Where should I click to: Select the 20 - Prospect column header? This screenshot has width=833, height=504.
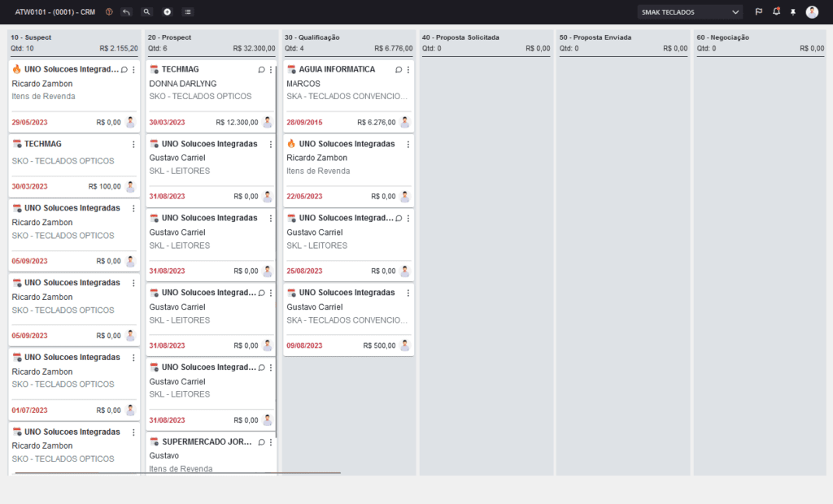pos(169,37)
